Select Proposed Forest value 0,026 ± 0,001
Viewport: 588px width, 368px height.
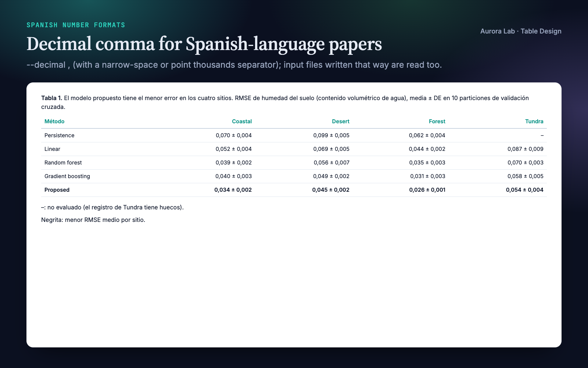tap(427, 190)
